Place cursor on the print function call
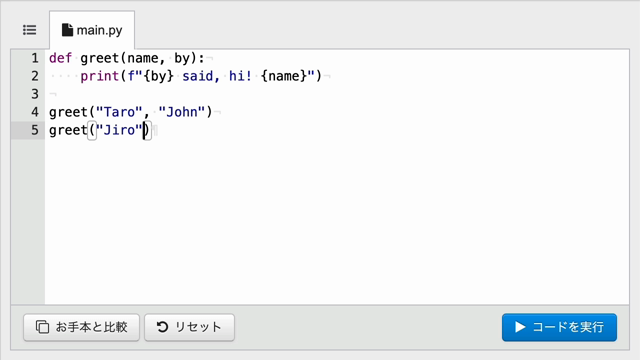This screenshot has height=360, width=640. click(x=99, y=76)
